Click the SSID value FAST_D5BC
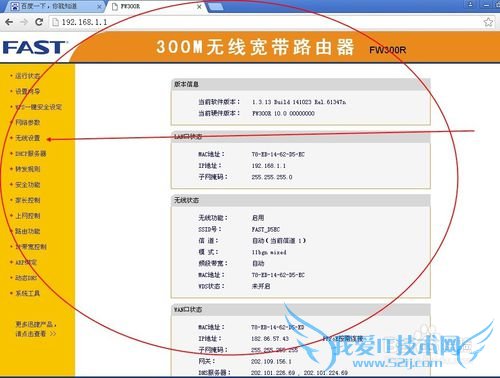Image resolution: width=500 pixels, height=378 pixels. (x=266, y=229)
